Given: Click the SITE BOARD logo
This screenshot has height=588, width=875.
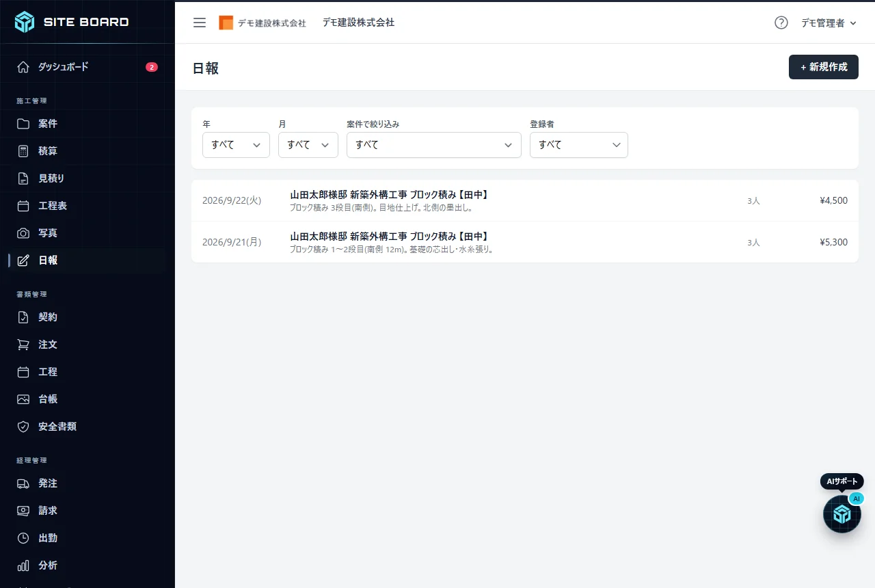Looking at the screenshot, I should click(72, 22).
